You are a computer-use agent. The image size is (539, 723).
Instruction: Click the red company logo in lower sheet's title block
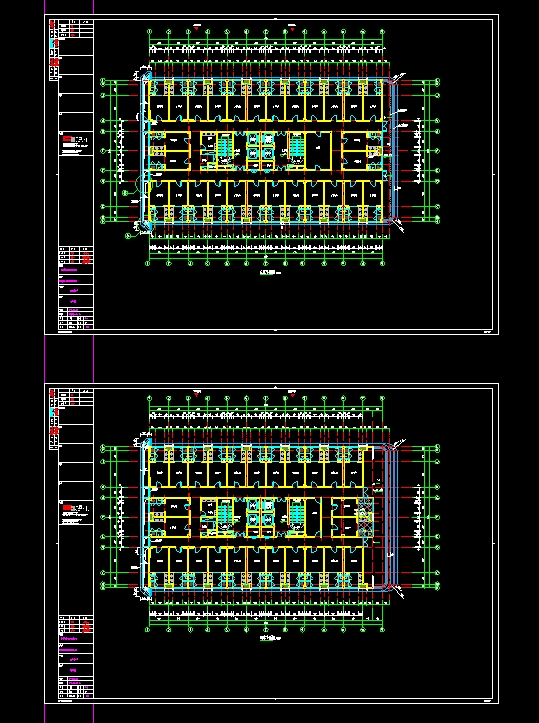tap(68, 507)
